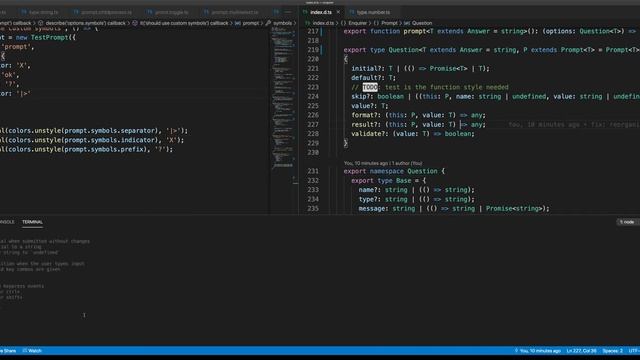Image resolution: width=640 pixels, height=360 pixels.
Task: Open the 'index.d.ts' breadcrumb in right editor
Action: coord(323,23)
